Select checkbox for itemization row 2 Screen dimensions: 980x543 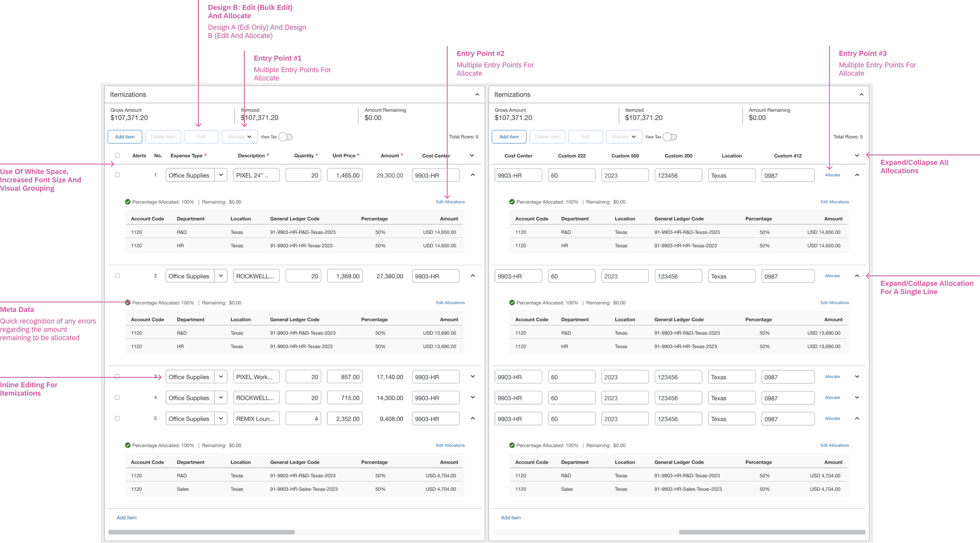tap(117, 276)
